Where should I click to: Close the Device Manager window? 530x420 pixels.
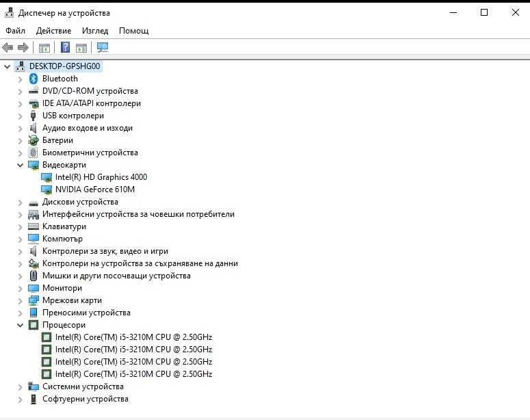[515, 13]
